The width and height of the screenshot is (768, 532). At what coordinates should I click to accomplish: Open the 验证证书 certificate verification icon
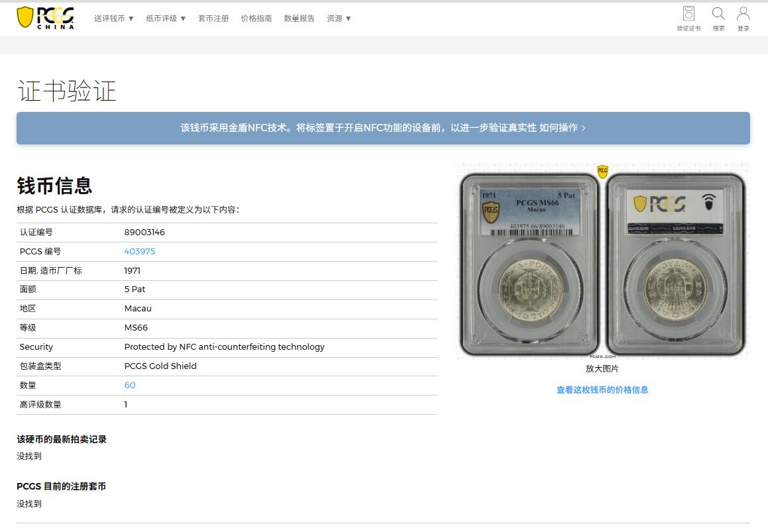[x=688, y=19]
